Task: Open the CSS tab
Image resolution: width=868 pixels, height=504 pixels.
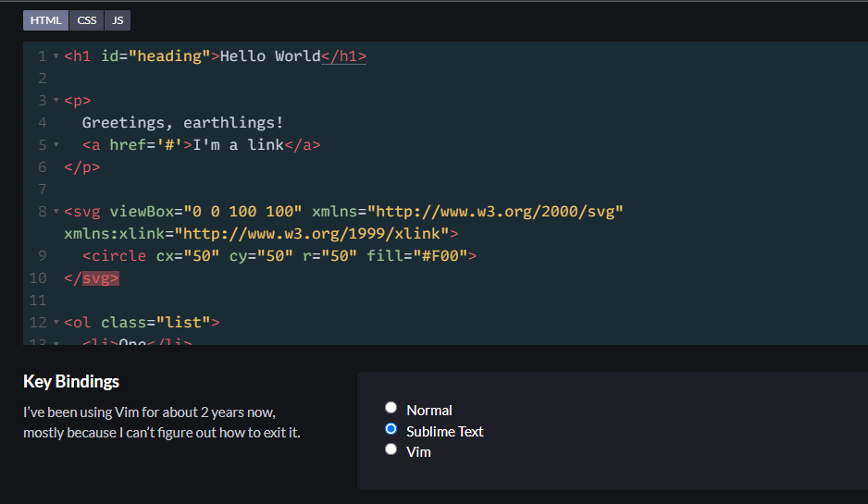Action: [86, 20]
